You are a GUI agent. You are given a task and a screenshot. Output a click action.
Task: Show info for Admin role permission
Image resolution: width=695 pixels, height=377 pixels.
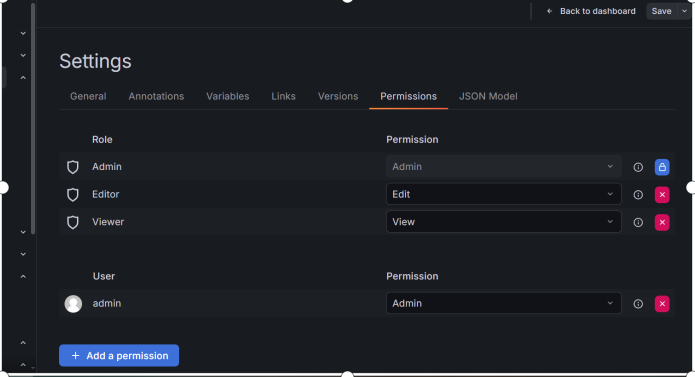(638, 167)
